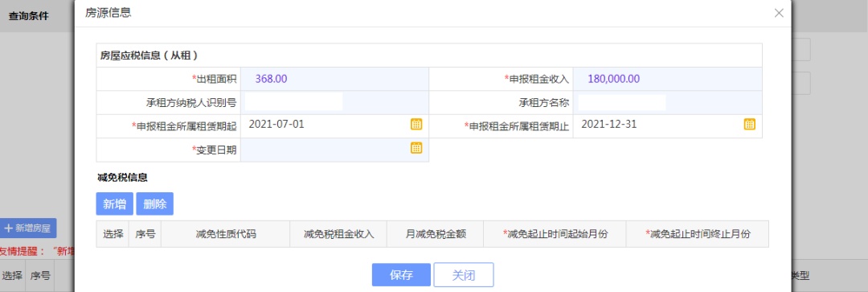Screen dimensions: 868x292
Task: Click the 减免税租金收入 column header
Action: 339,234
